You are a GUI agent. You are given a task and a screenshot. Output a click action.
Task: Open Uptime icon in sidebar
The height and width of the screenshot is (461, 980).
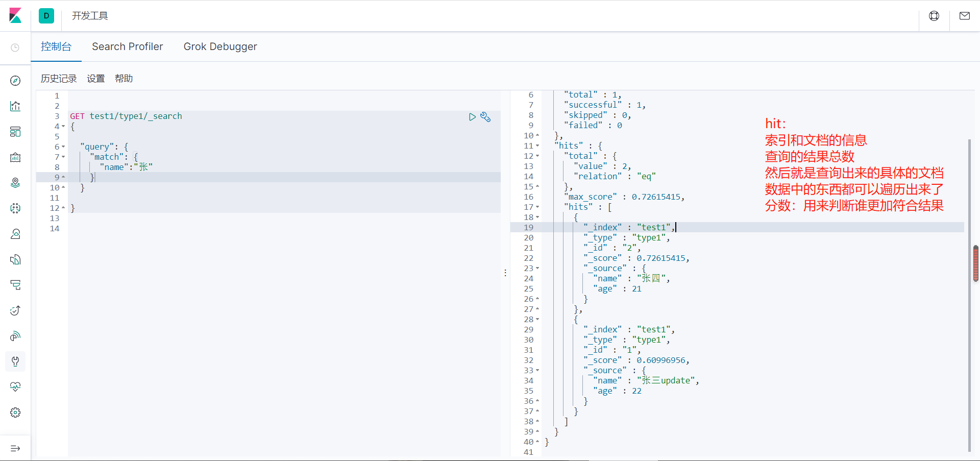15,310
